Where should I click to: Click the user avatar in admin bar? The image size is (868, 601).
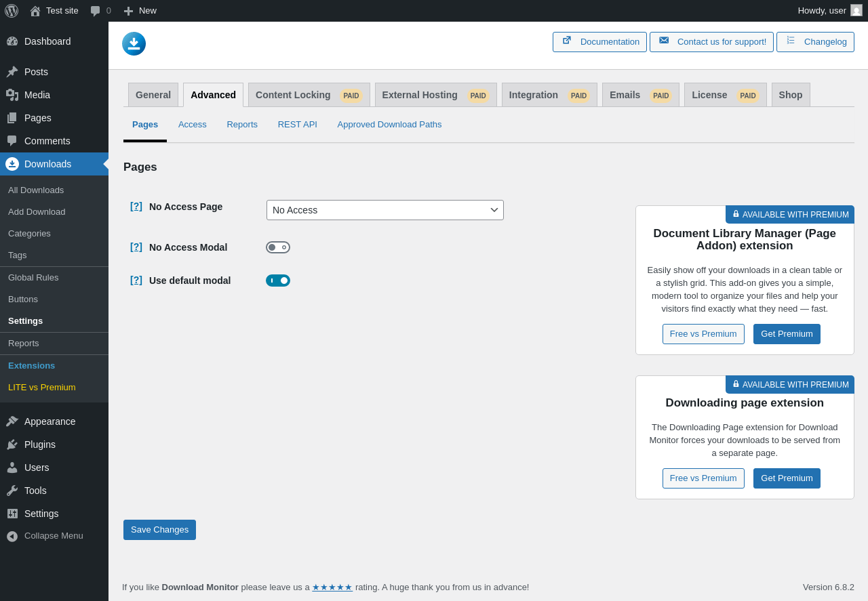[x=856, y=10]
